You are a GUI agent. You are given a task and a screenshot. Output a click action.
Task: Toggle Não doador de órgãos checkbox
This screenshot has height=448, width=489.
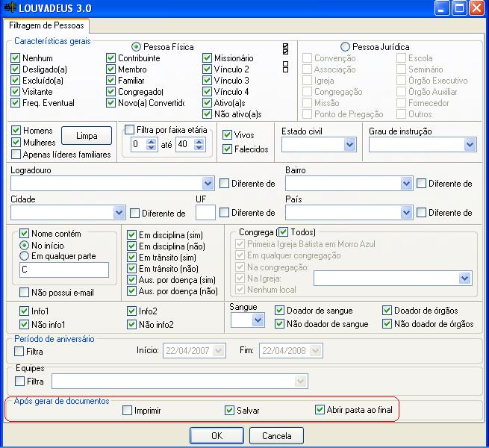pyautogui.click(x=387, y=324)
